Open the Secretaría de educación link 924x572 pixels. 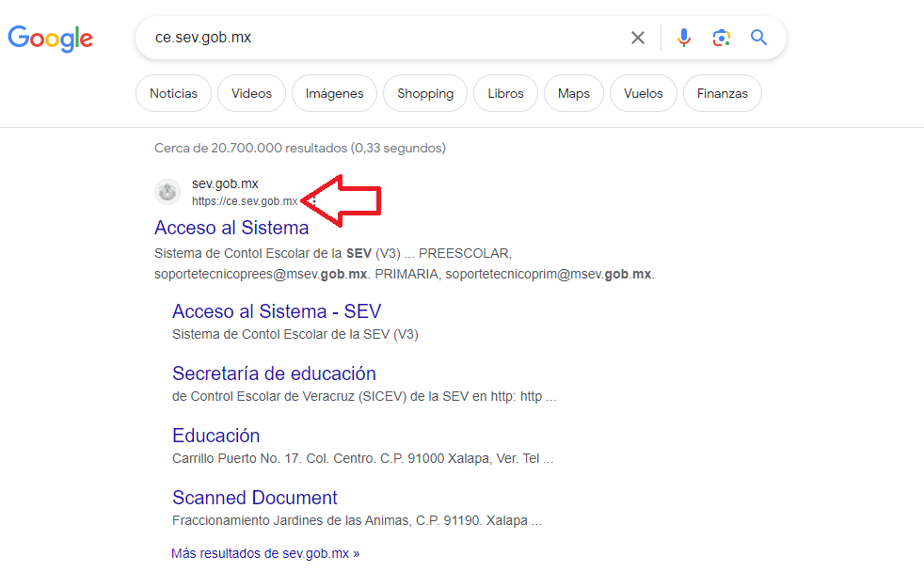coord(274,373)
